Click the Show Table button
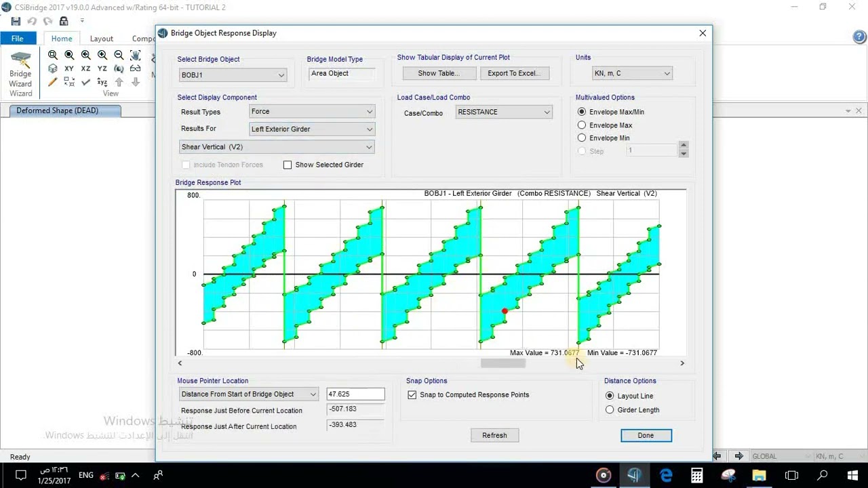868x488 pixels. tap(438, 73)
